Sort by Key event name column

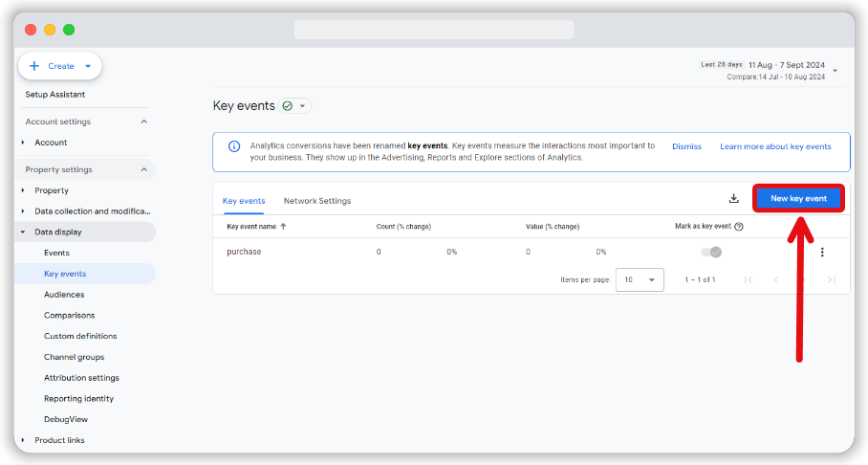coord(256,226)
